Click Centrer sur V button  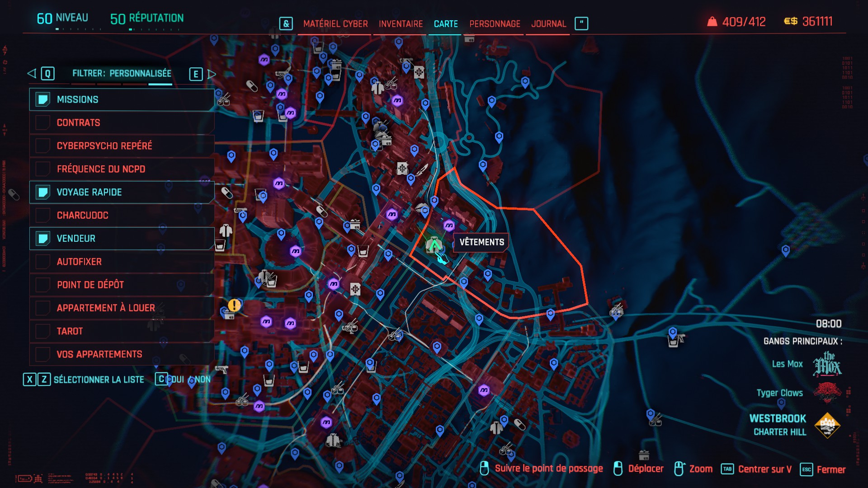coord(756,469)
